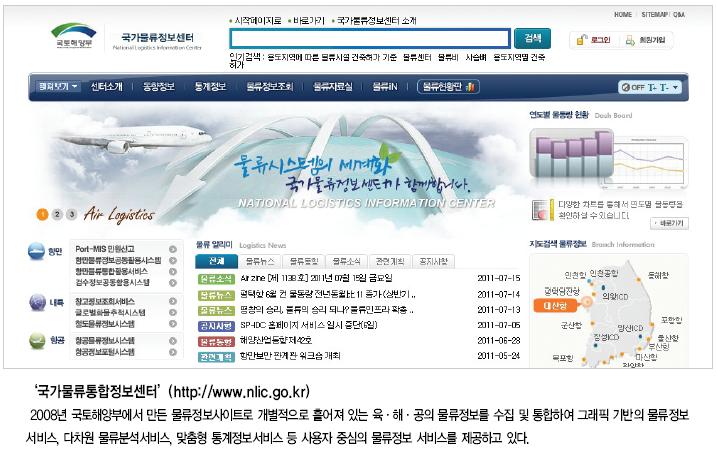Click the teal 검색 search button
Image resolution: width=716 pixels, height=459 pixels.
pyautogui.click(x=532, y=38)
